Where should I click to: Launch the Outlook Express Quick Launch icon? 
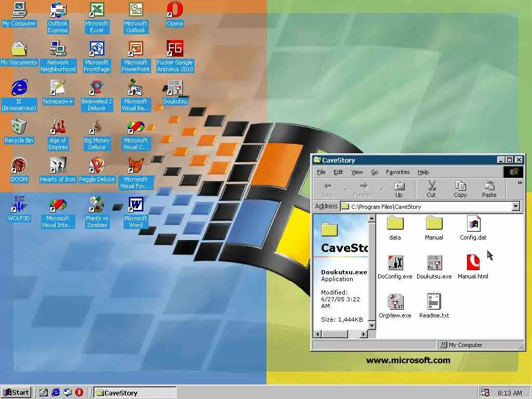[68, 393]
